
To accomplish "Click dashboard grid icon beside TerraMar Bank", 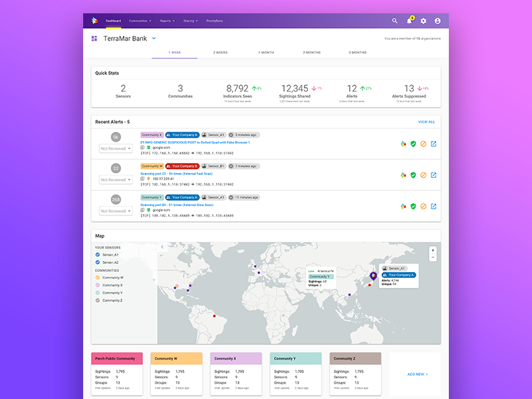I will click(x=94, y=39).
